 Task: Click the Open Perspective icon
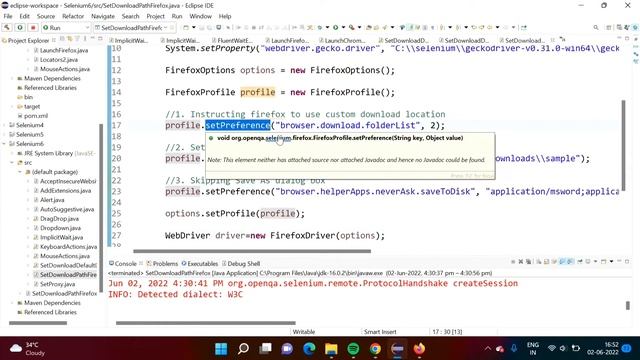click(x=609, y=27)
